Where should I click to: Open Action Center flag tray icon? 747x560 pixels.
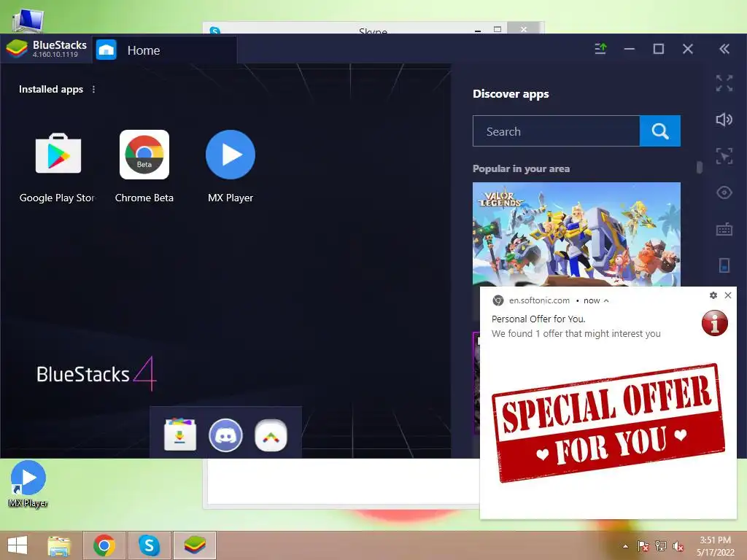tap(643, 546)
